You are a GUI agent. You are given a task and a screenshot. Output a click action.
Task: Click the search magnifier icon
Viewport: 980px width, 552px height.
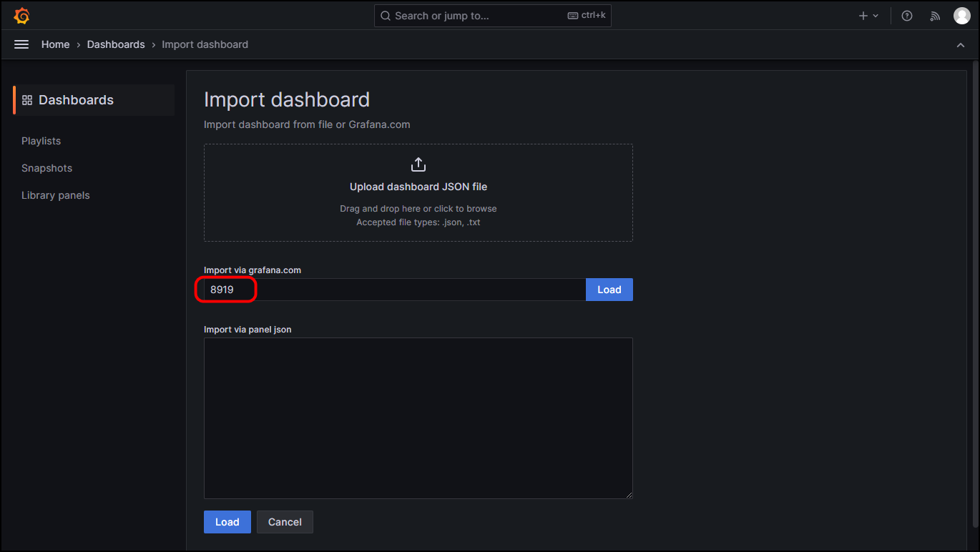coord(386,16)
